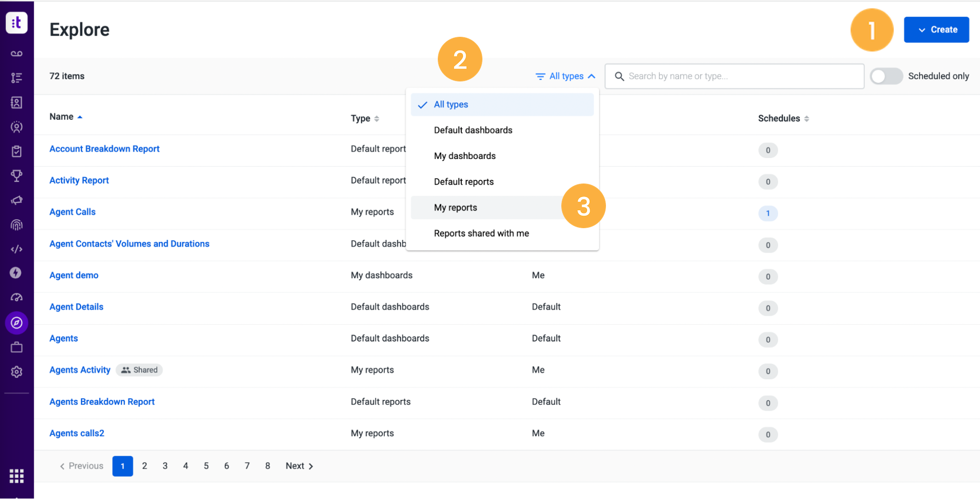The image size is (980, 499).
Task: Open the trophy icon in sidebar
Action: point(16,176)
